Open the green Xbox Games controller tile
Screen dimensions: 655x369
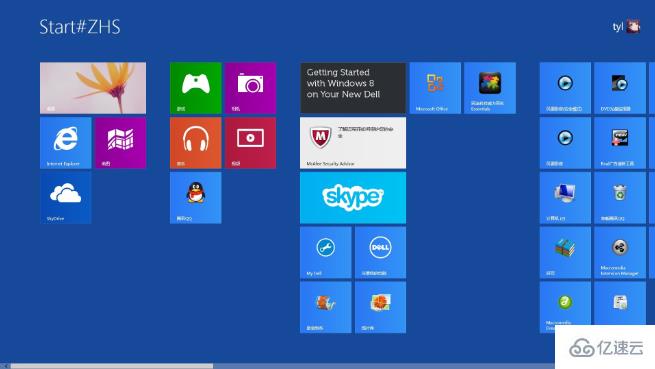pyautogui.click(x=195, y=88)
